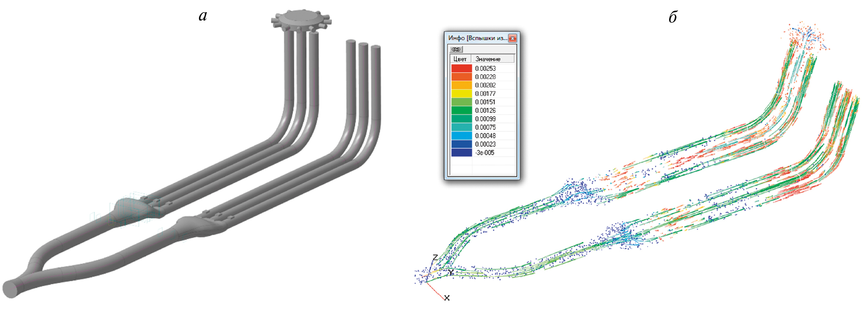Pick the orange swatch beside 0.00202
This screenshot has width=868, height=316.
tap(461, 85)
